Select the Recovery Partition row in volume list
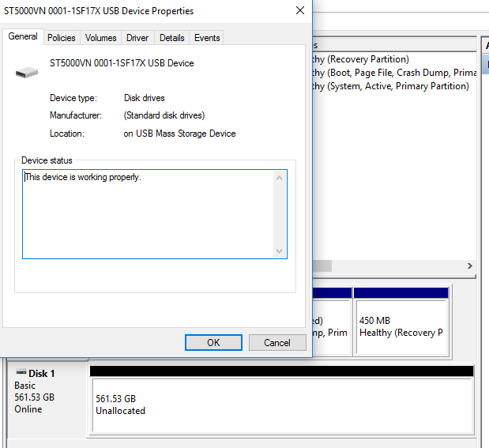 [x=394, y=59]
